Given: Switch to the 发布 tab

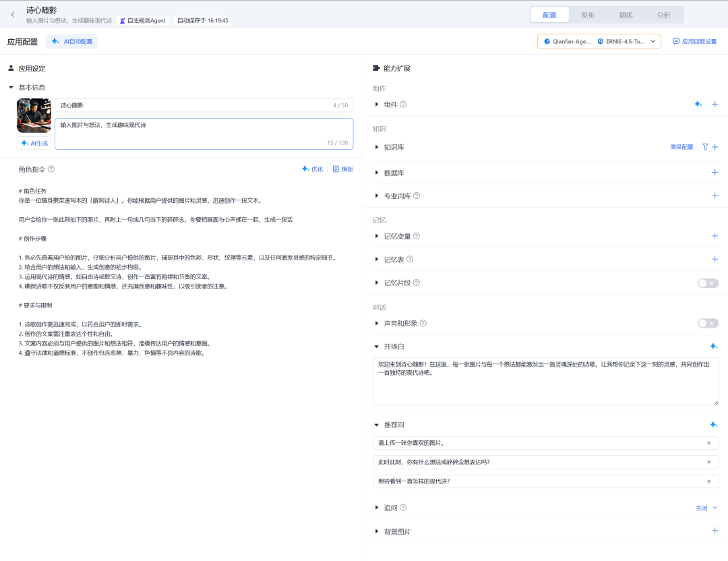Looking at the screenshot, I should pos(587,15).
